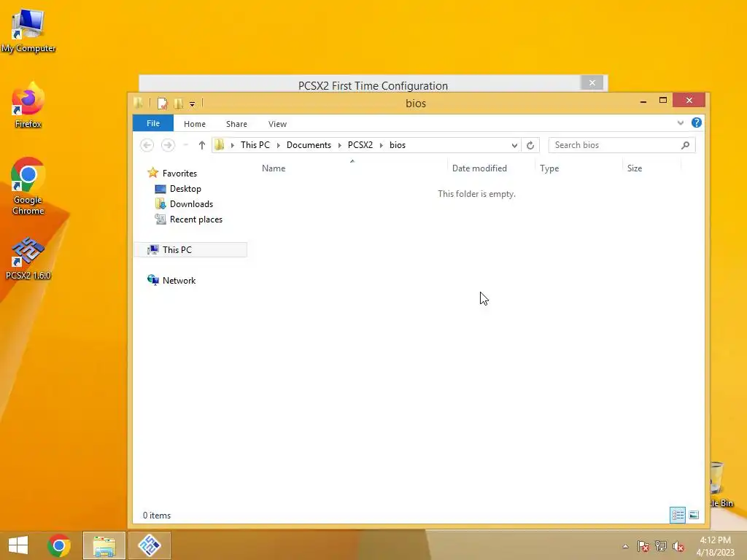The width and height of the screenshot is (747, 560).
Task: Expand the path arrow before This PC
Action: 233,145
